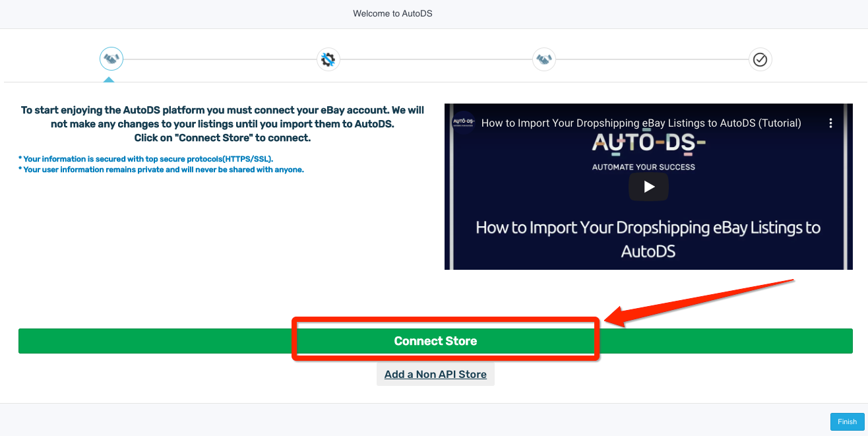Image resolution: width=868 pixels, height=436 pixels.
Task: Click the green Connect Store button
Action: 435,341
